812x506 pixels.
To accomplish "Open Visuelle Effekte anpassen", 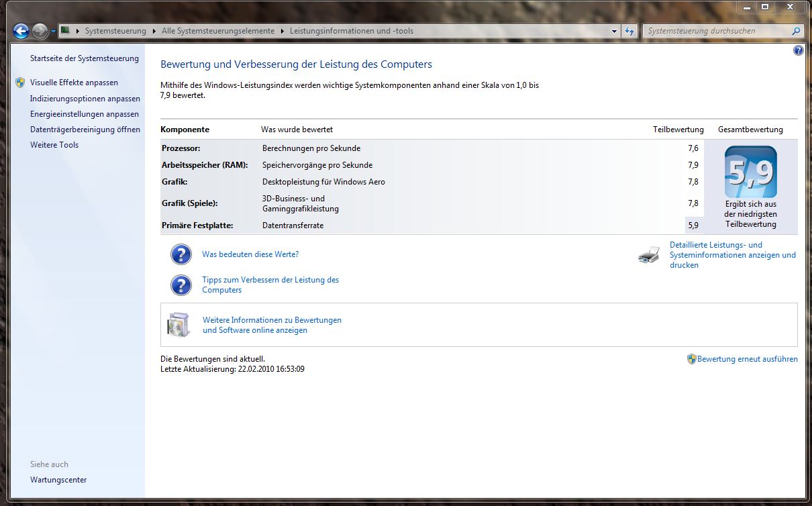I will pos(74,83).
